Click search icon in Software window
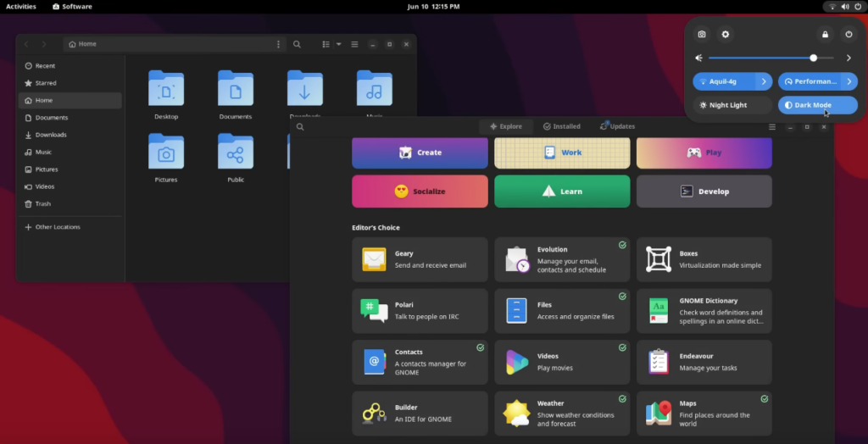 click(x=300, y=127)
